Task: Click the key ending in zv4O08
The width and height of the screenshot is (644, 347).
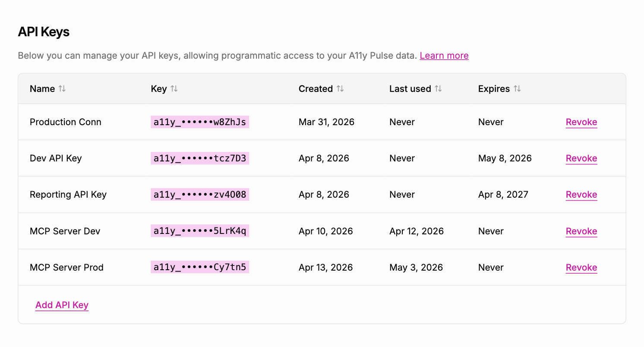Action: click(x=200, y=195)
